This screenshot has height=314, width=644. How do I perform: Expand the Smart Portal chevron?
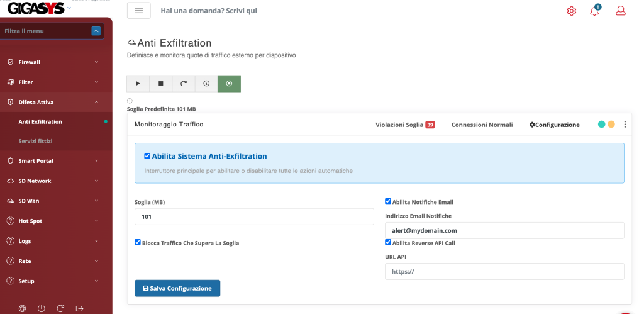(x=96, y=160)
